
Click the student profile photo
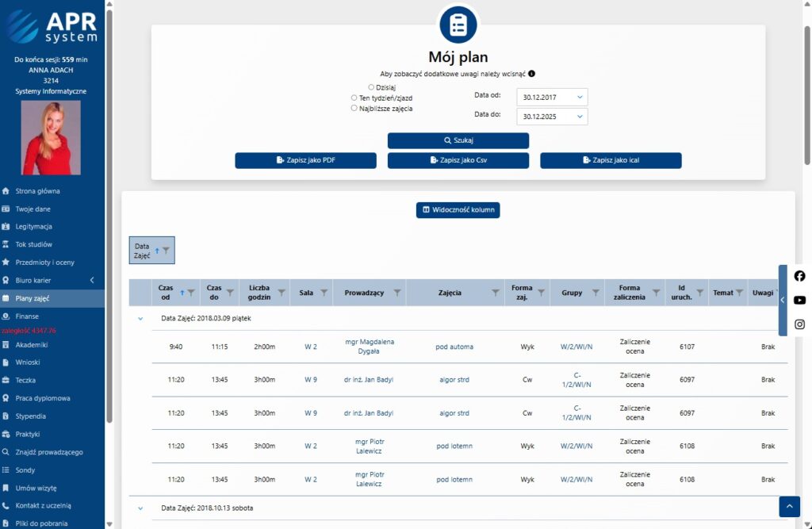tap(51, 137)
